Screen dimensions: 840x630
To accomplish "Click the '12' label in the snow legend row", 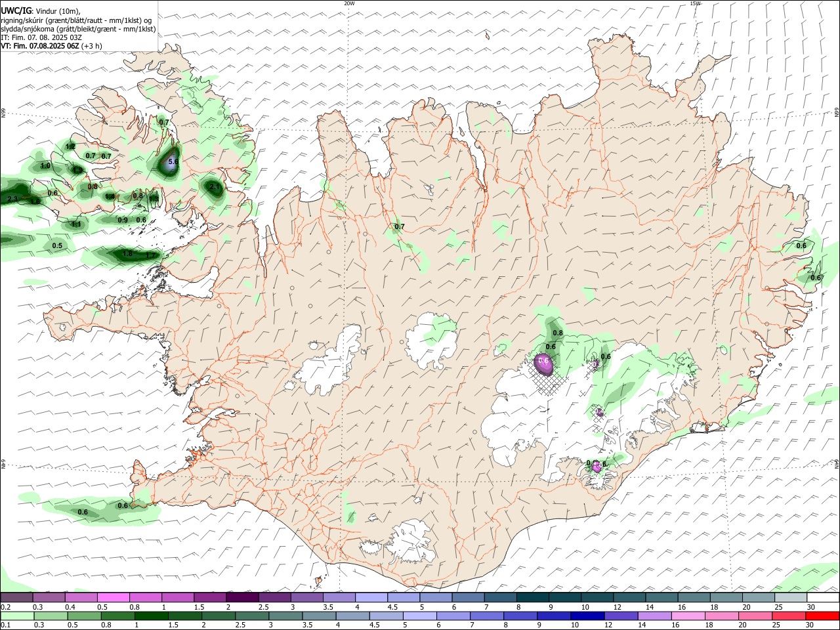I will [618, 607].
